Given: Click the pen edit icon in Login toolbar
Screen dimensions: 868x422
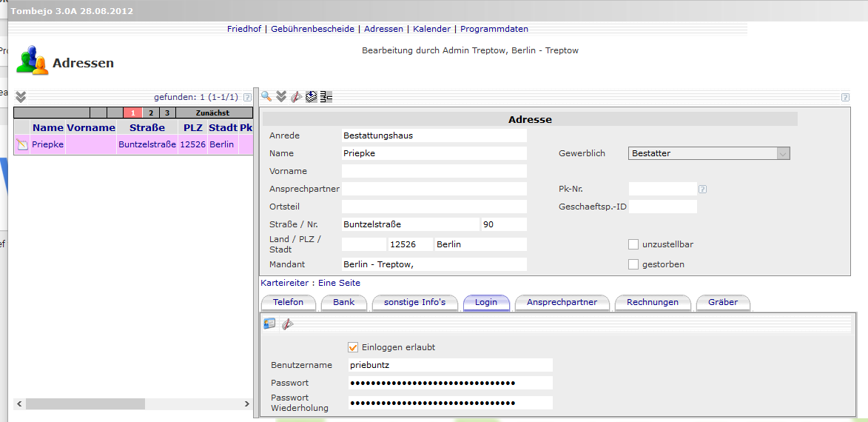Looking at the screenshot, I should (287, 324).
